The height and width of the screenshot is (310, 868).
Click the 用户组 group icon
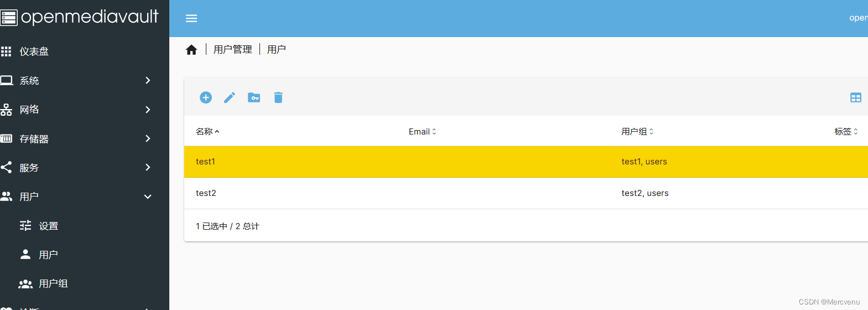[x=25, y=283]
